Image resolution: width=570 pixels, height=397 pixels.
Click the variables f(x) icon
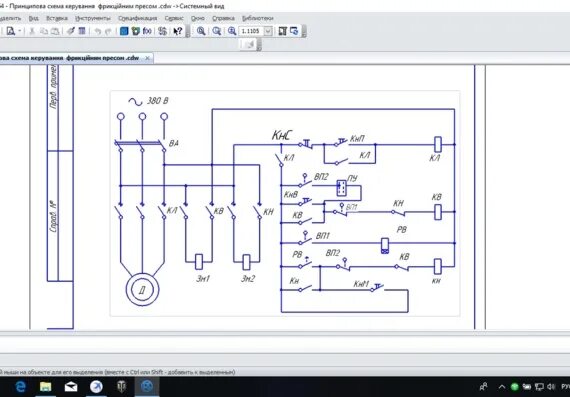(147, 31)
